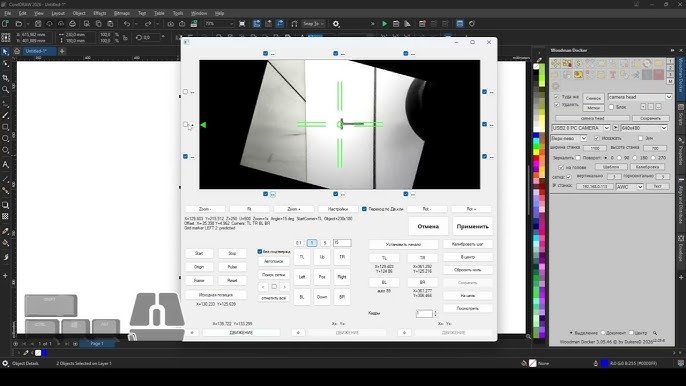The height and width of the screenshot is (386, 686).
Task: Toggle the 'Удалять' checkbox
Action: (x=556, y=105)
